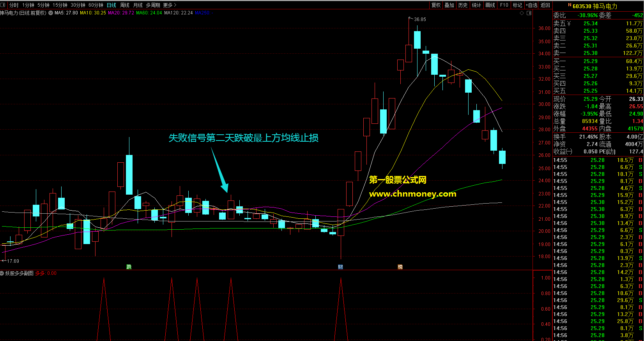Click the 总量 85934 value

(590, 121)
